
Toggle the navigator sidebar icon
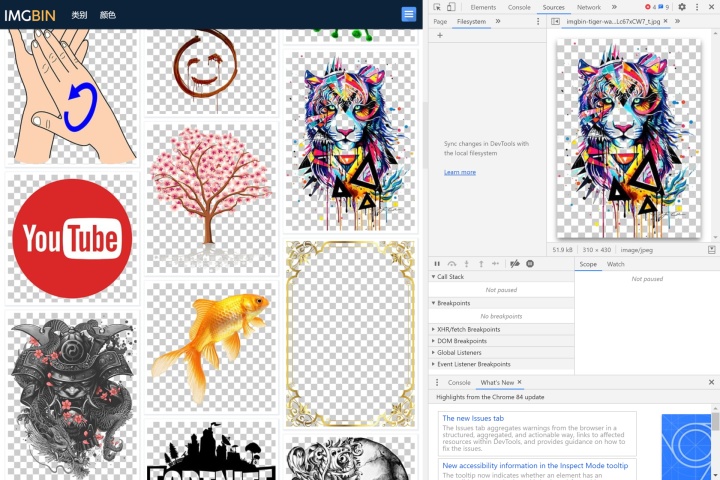click(555, 22)
